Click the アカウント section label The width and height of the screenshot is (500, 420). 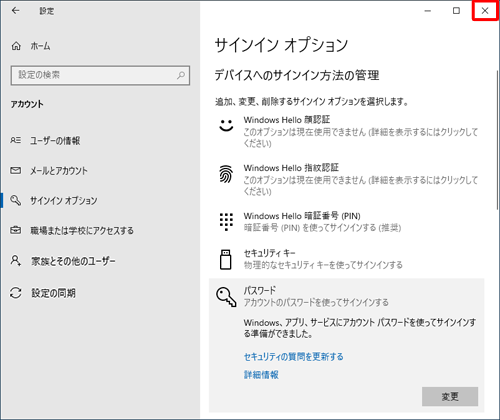27,104
